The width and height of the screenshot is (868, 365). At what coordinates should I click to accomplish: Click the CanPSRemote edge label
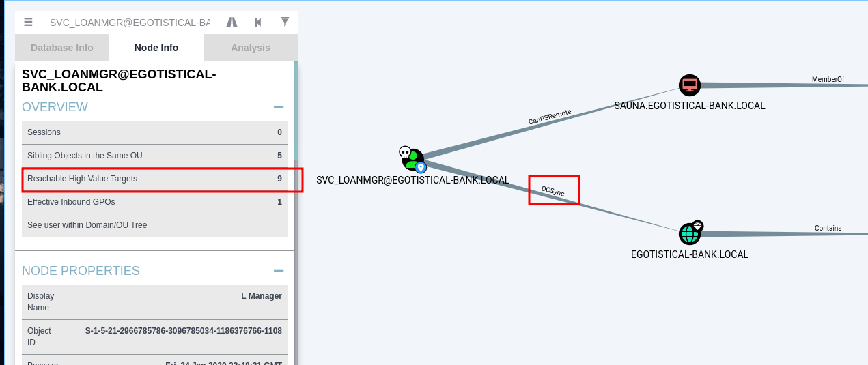(549, 117)
